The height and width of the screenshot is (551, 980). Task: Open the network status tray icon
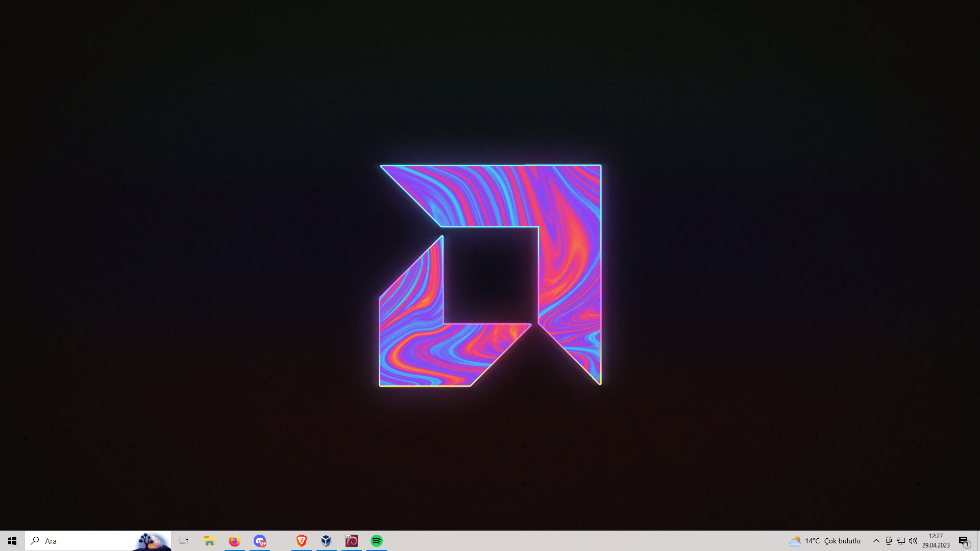[x=901, y=541]
